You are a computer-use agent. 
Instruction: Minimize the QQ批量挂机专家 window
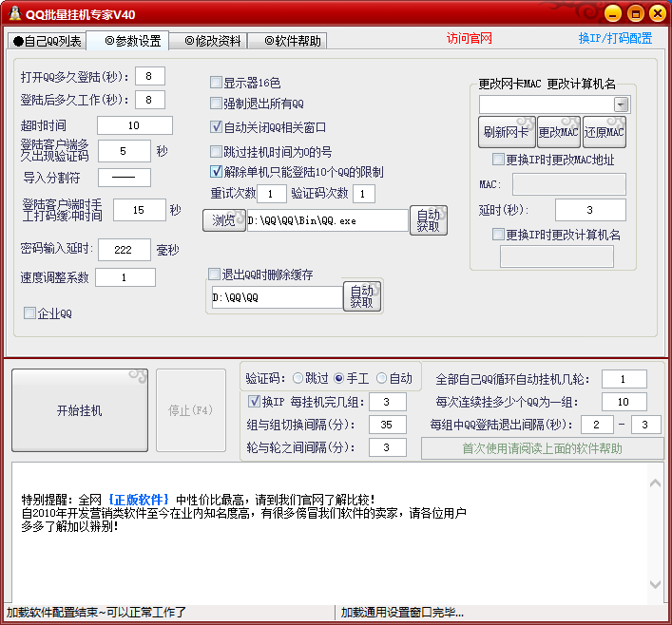tap(613, 13)
